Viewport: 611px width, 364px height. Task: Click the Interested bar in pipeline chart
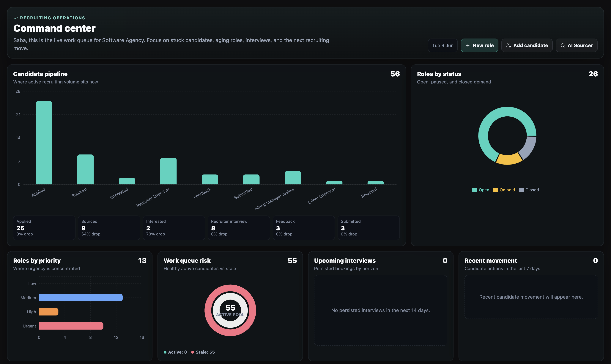click(127, 181)
